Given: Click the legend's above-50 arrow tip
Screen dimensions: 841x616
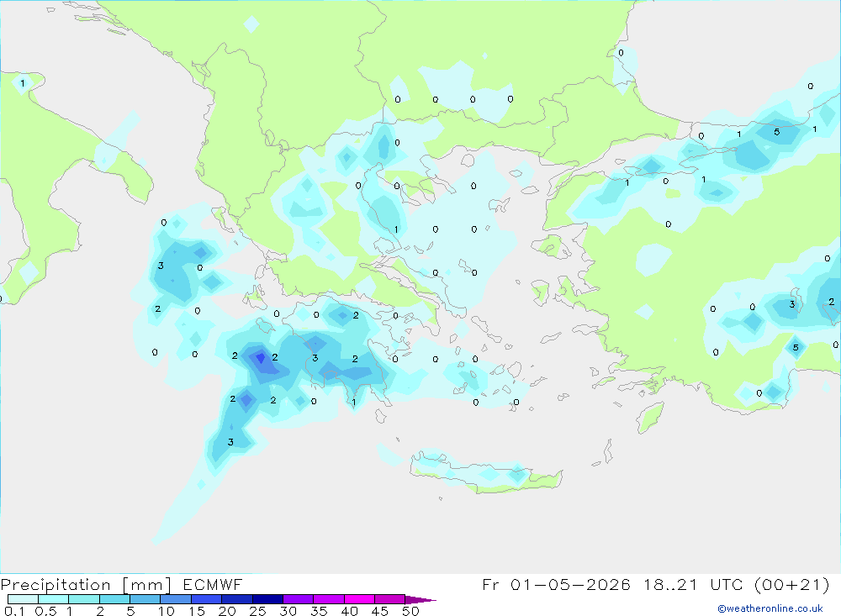Looking at the screenshot, I should coord(420,600).
